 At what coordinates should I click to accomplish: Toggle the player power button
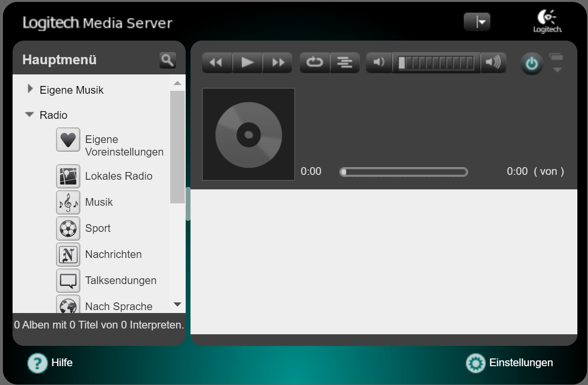click(x=532, y=64)
